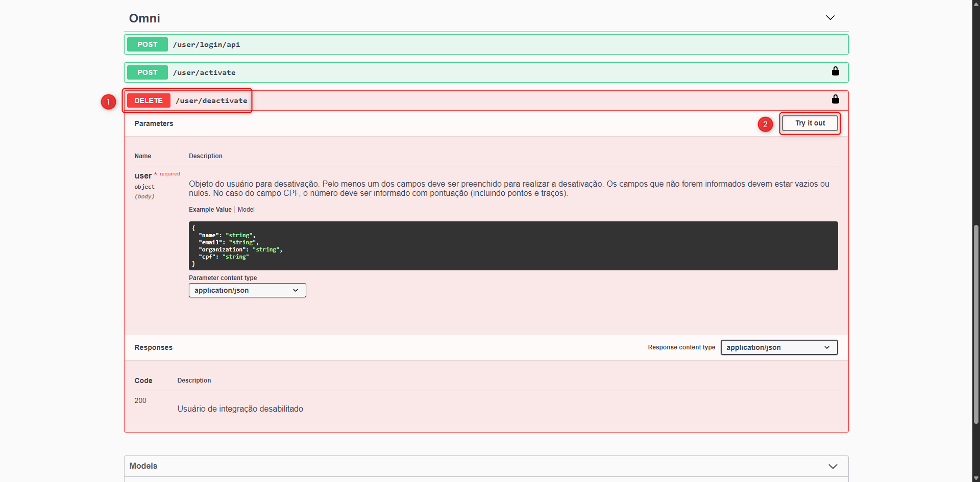Switch to the Model view
Viewport: 980px width, 482px height.
pyautogui.click(x=246, y=209)
